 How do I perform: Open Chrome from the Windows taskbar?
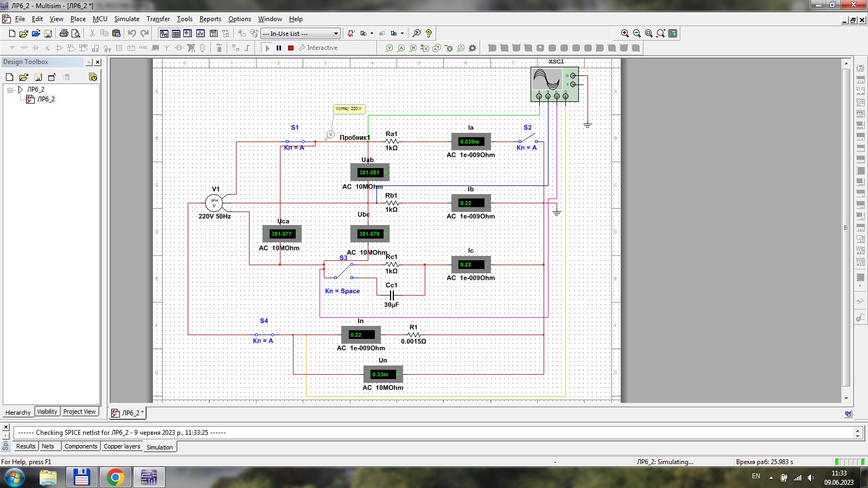(x=115, y=477)
